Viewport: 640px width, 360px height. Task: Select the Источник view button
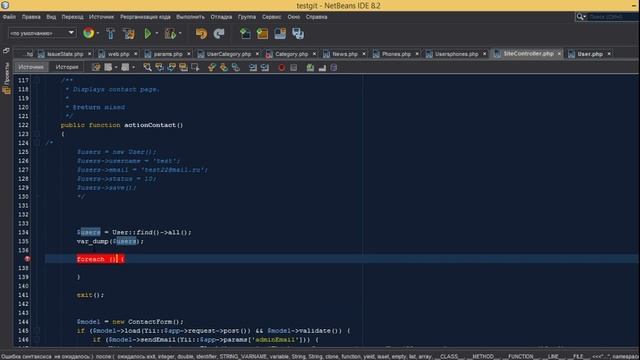coord(31,67)
